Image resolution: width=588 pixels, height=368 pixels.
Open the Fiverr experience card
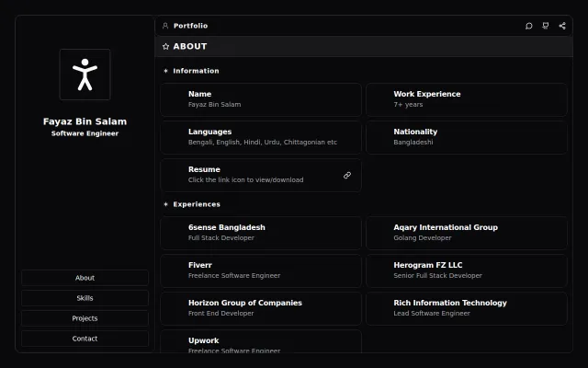point(261,271)
